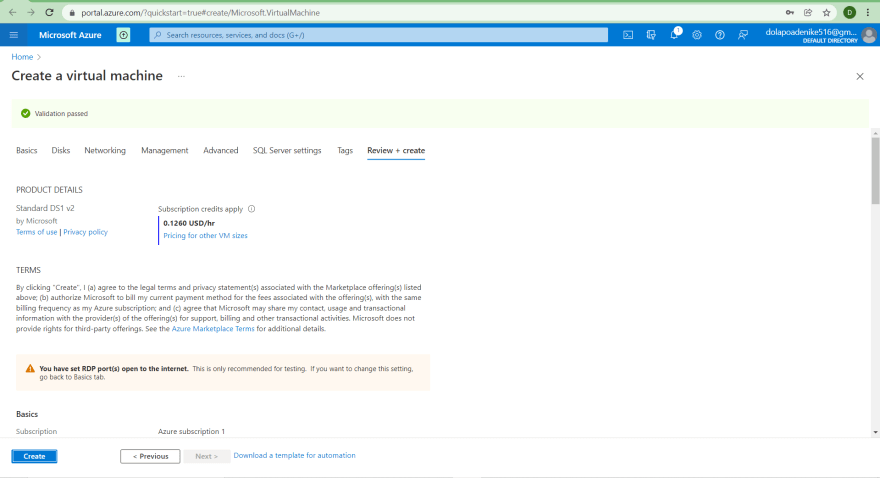Open the Privacy policy link
The width and height of the screenshot is (880, 478).
pos(85,232)
